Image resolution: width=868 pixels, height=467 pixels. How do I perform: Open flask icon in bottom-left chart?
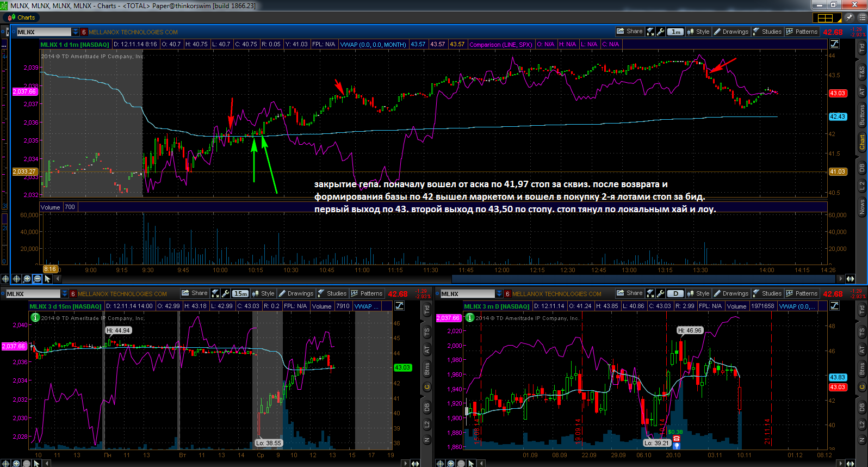click(x=216, y=293)
